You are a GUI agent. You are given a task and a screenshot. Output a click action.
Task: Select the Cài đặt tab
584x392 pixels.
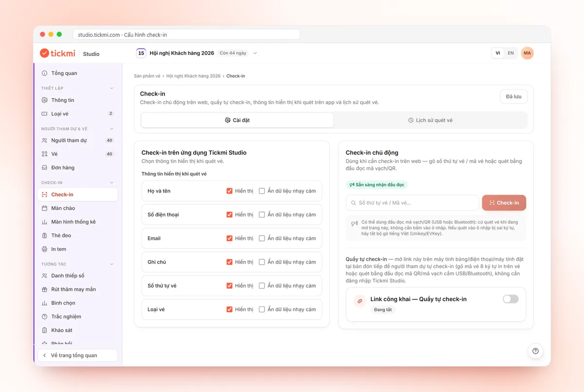tap(237, 120)
